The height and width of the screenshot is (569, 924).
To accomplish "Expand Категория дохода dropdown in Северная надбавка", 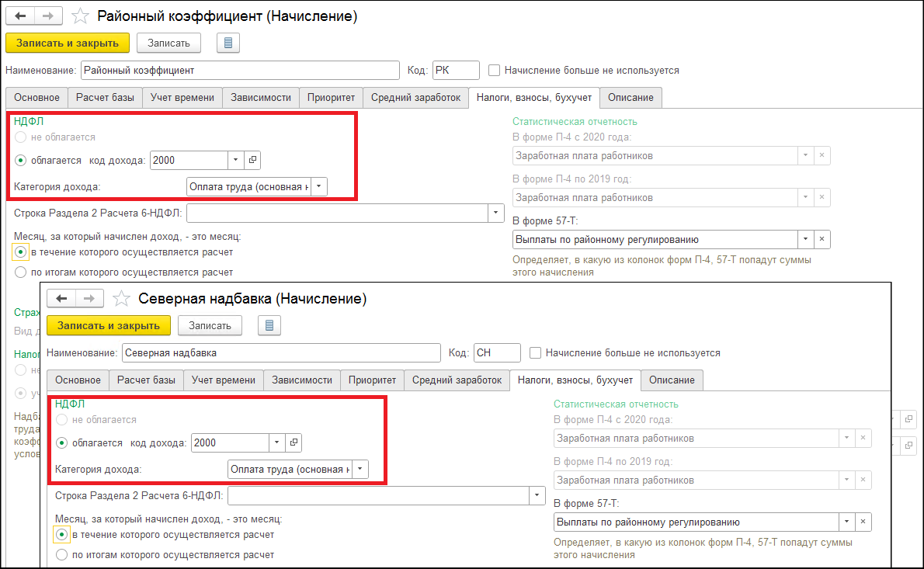I will (360, 470).
